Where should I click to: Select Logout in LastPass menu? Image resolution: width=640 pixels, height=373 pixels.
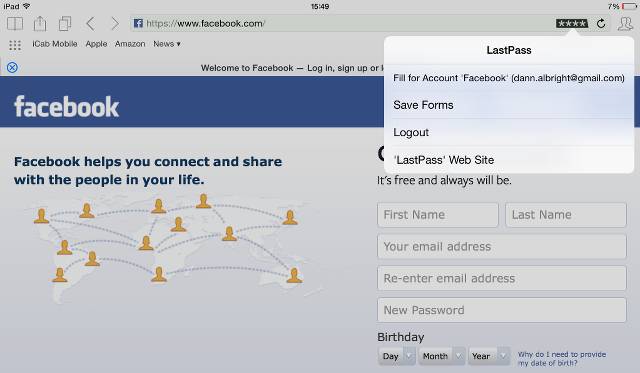click(x=509, y=133)
